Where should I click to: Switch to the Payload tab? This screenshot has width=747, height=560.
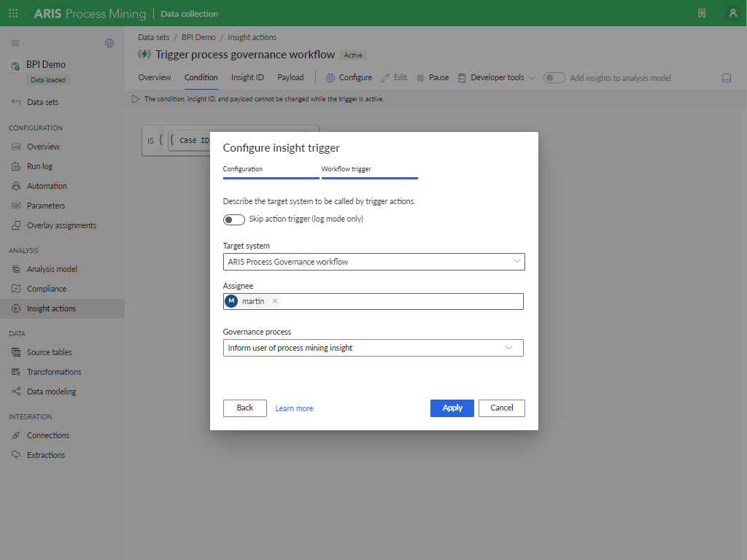pos(290,77)
